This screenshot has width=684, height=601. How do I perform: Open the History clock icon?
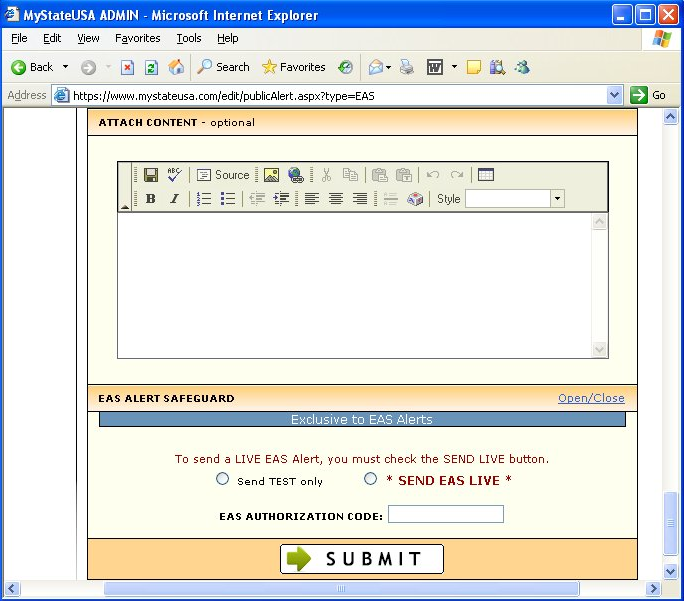pos(345,67)
